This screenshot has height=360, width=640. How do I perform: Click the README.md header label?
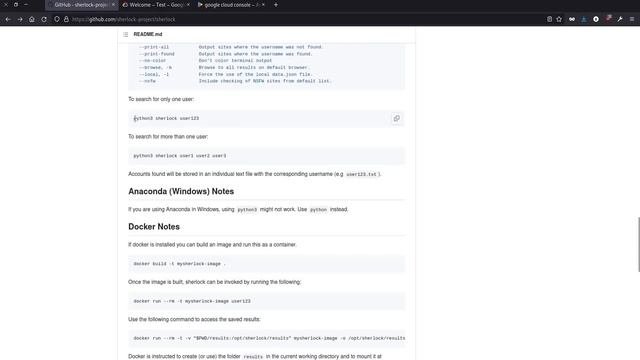pos(148,34)
